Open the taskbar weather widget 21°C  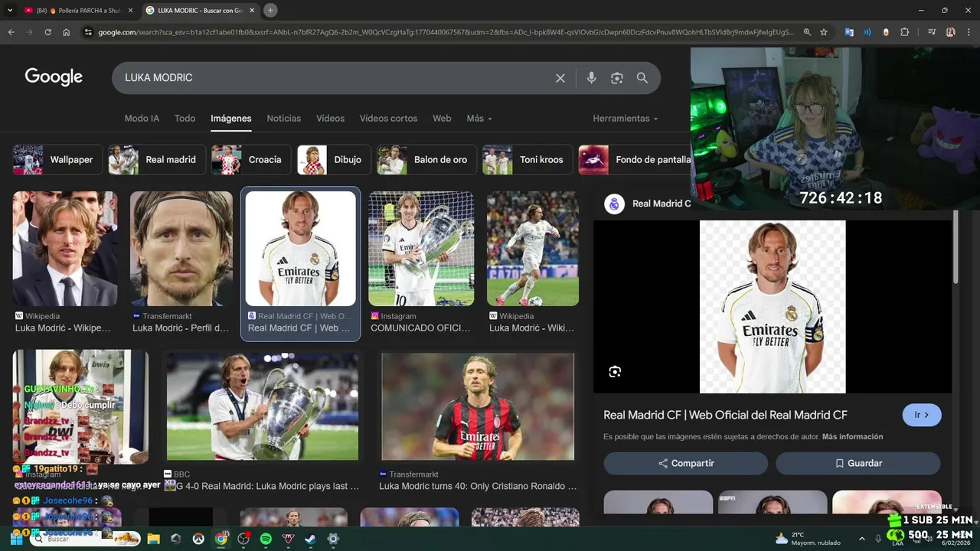tap(808, 539)
